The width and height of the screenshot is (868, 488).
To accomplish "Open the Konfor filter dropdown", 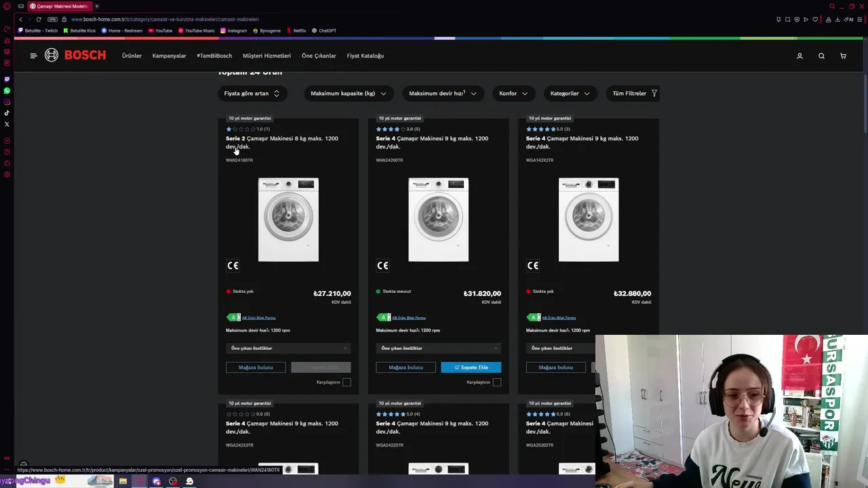I will click(513, 94).
